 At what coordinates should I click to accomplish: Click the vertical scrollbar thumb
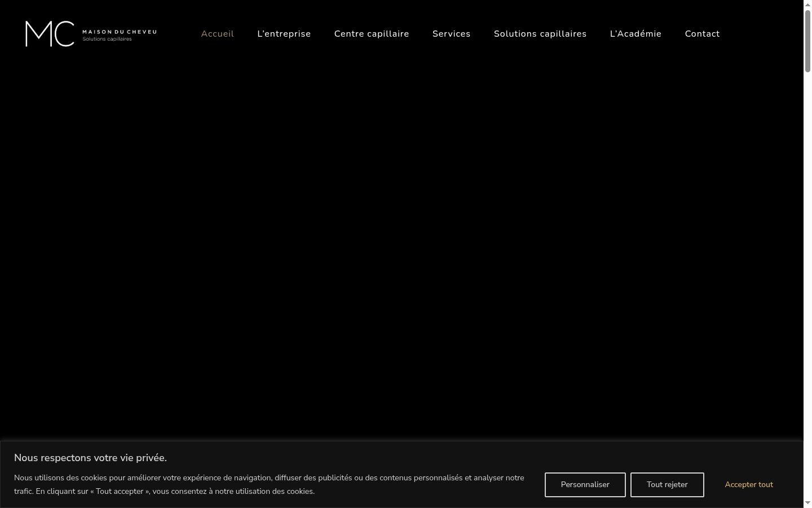click(x=807, y=41)
